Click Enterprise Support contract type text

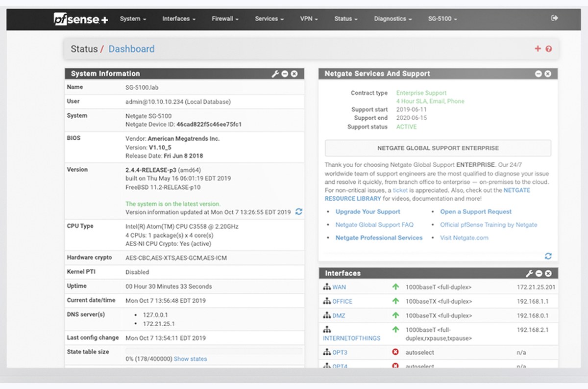pyautogui.click(x=421, y=93)
